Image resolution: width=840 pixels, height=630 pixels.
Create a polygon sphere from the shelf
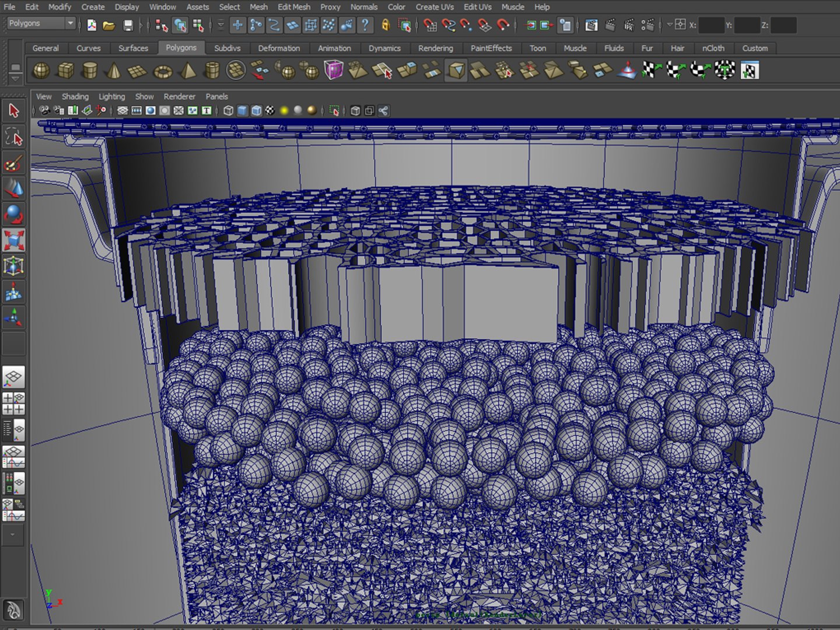[x=41, y=71]
